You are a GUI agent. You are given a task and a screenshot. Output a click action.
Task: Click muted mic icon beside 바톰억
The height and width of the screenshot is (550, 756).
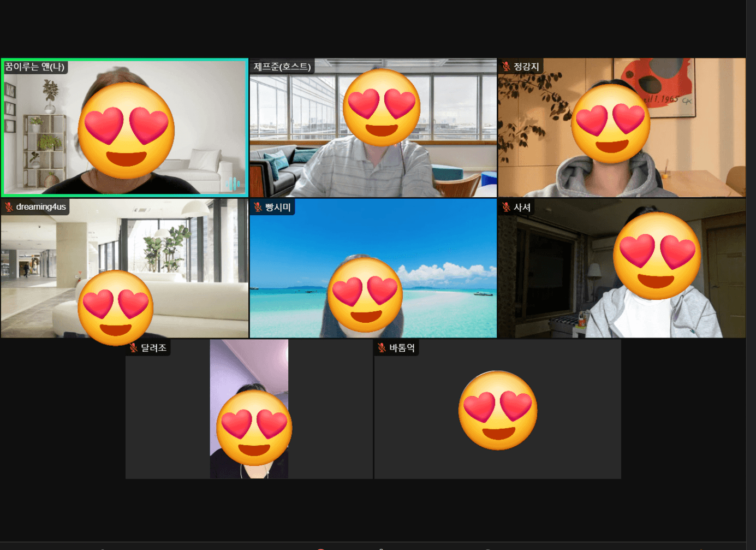[382, 347]
